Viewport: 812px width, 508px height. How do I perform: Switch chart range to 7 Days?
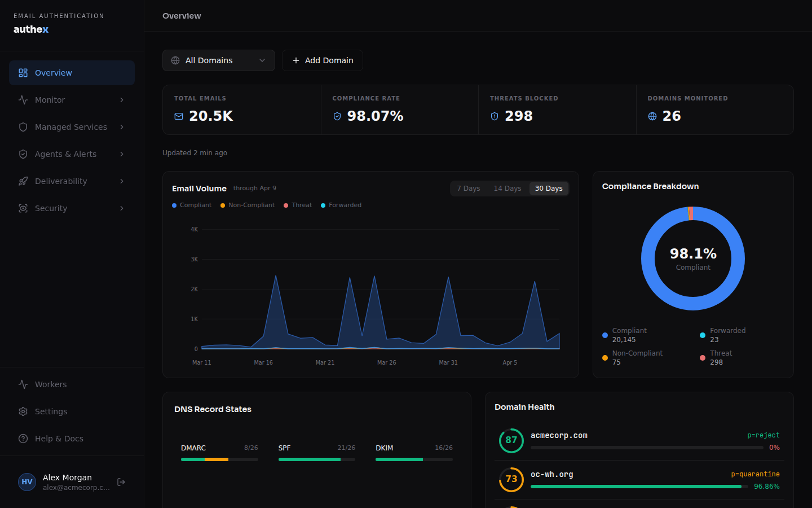pyautogui.click(x=469, y=189)
